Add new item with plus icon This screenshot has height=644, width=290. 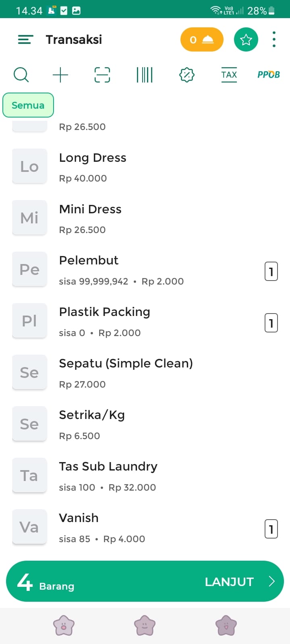pyautogui.click(x=60, y=75)
